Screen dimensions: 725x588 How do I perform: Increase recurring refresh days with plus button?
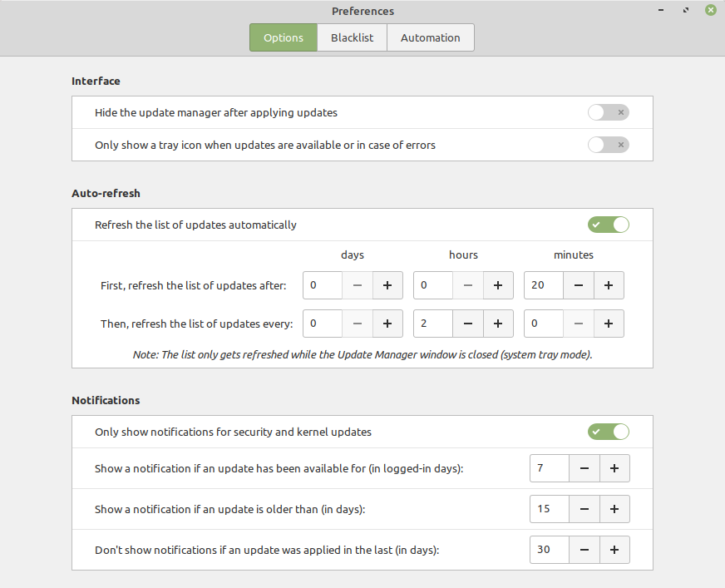click(x=387, y=324)
